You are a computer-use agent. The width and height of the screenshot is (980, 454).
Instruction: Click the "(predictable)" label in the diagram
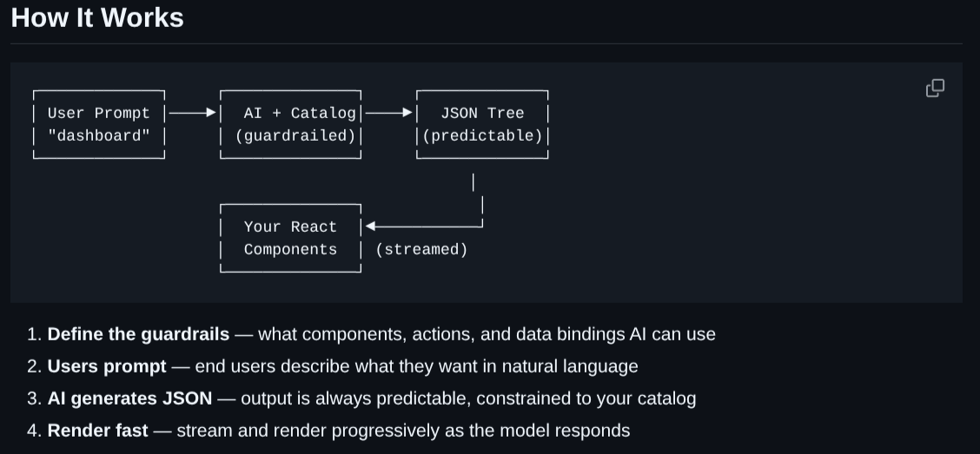pos(482,135)
